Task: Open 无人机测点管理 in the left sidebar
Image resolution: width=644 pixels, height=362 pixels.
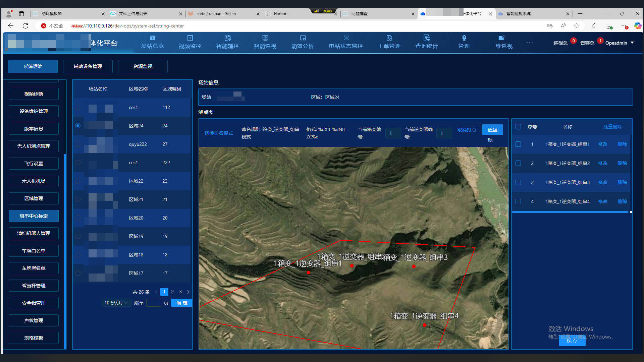Action: [x=34, y=146]
